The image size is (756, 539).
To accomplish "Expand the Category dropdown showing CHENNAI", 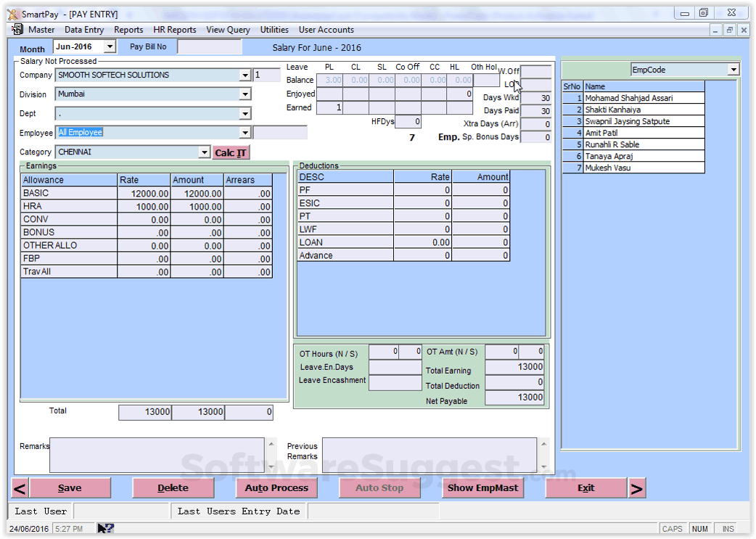I will [205, 152].
